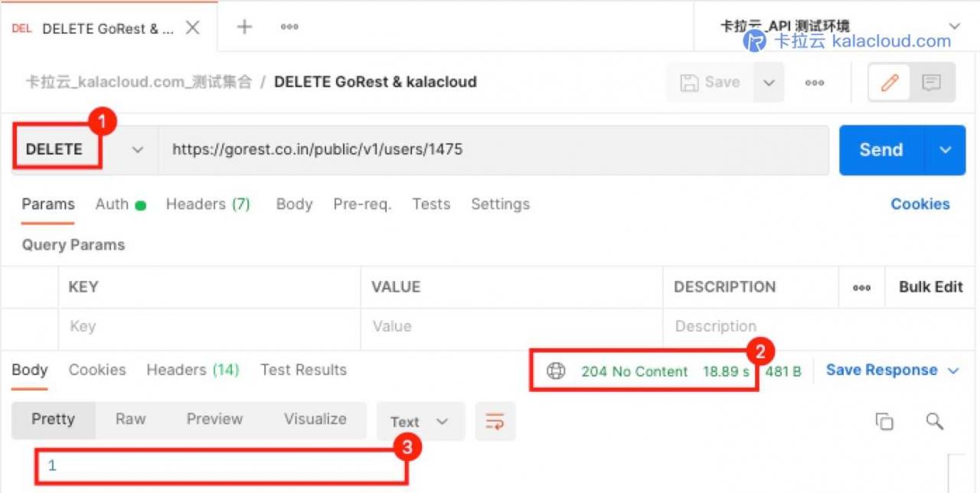Viewport: 980px width, 493px height.
Task: Open the Settings tab
Action: [500, 204]
